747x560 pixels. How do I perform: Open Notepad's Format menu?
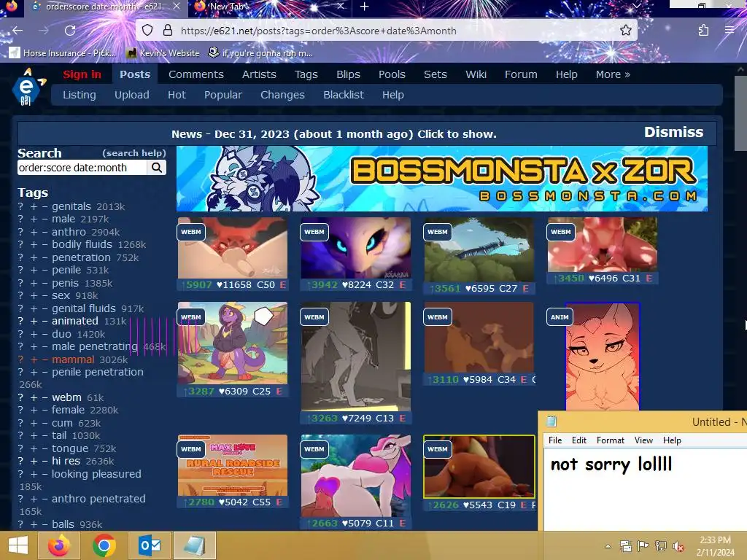click(611, 440)
